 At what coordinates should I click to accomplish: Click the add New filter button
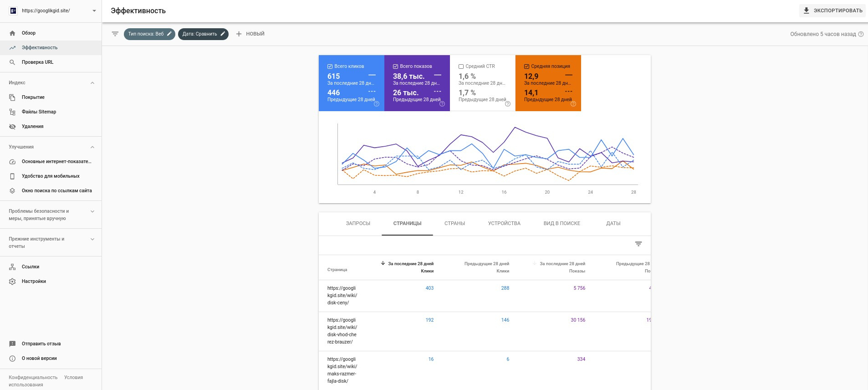point(250,34)
